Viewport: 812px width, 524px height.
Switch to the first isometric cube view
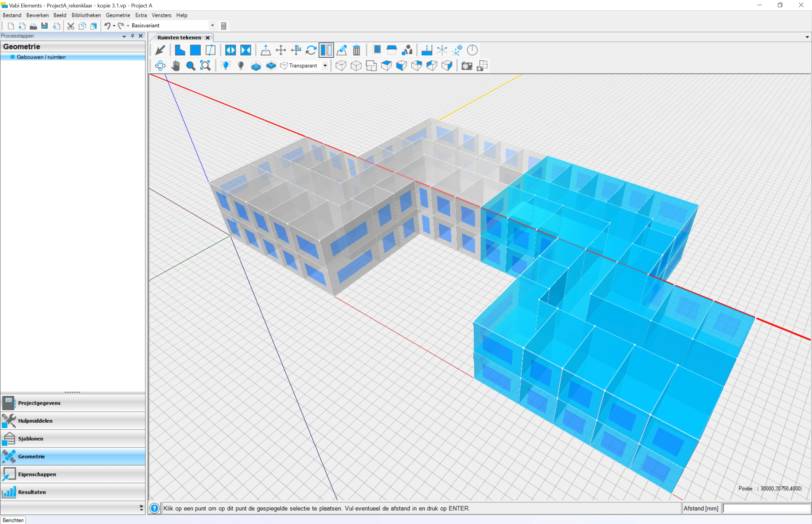(341, 66)
